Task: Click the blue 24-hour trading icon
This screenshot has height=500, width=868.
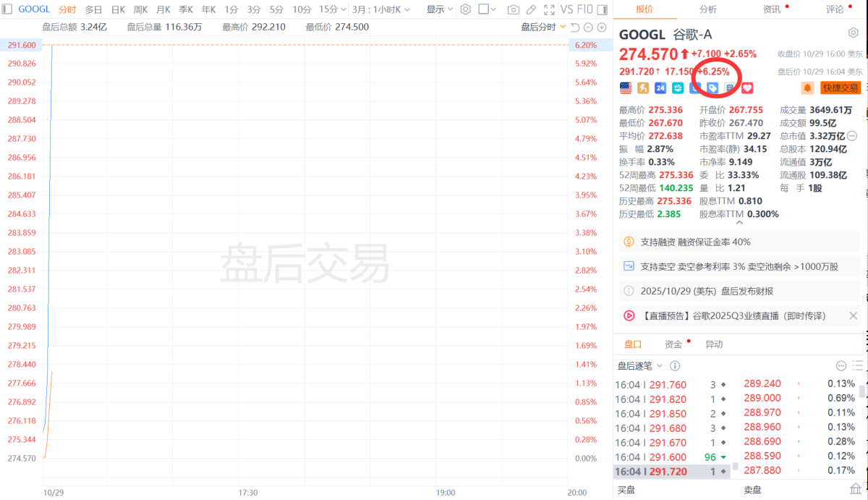Action: coord(660,88)
